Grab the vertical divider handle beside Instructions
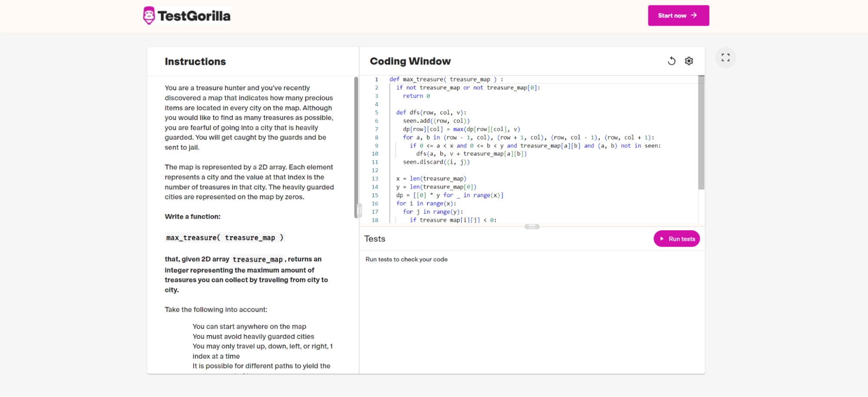The width and height of the screenshot is (868, 397). tap(359, 211)
